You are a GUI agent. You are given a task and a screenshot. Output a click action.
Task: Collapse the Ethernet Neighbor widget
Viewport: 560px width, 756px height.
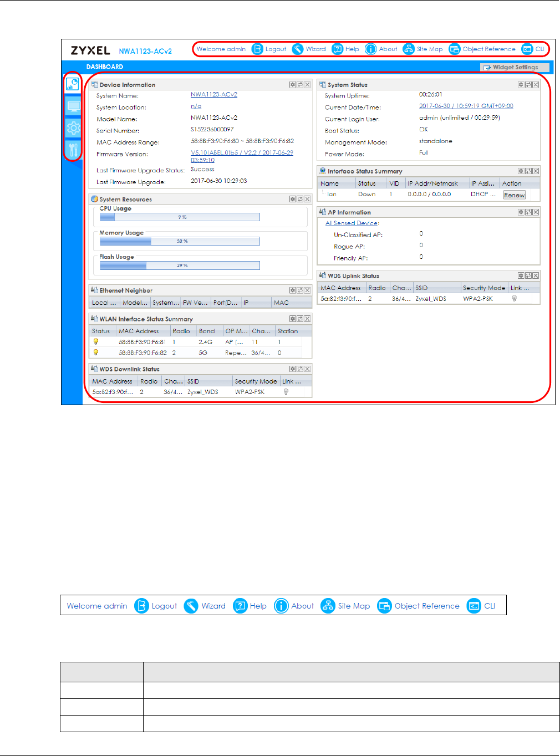[x=293, y=290]
